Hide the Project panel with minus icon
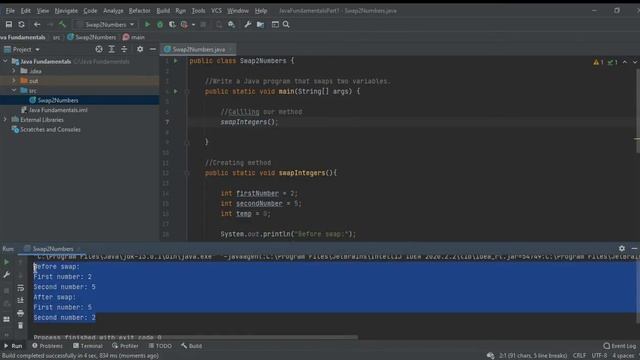 (x=153, y=49)
